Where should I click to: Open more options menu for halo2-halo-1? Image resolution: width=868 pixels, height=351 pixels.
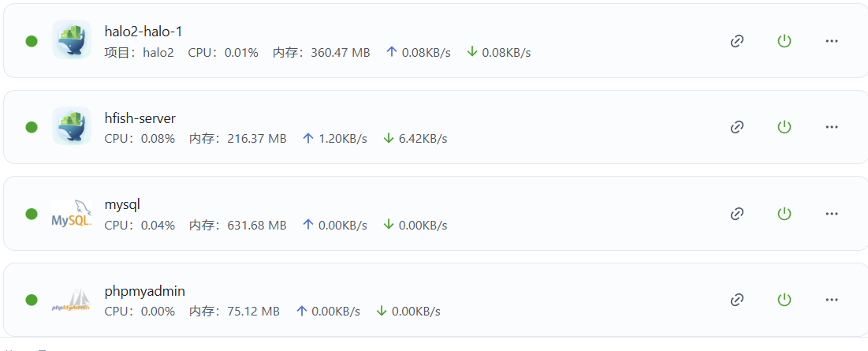[x=831, y=41]
